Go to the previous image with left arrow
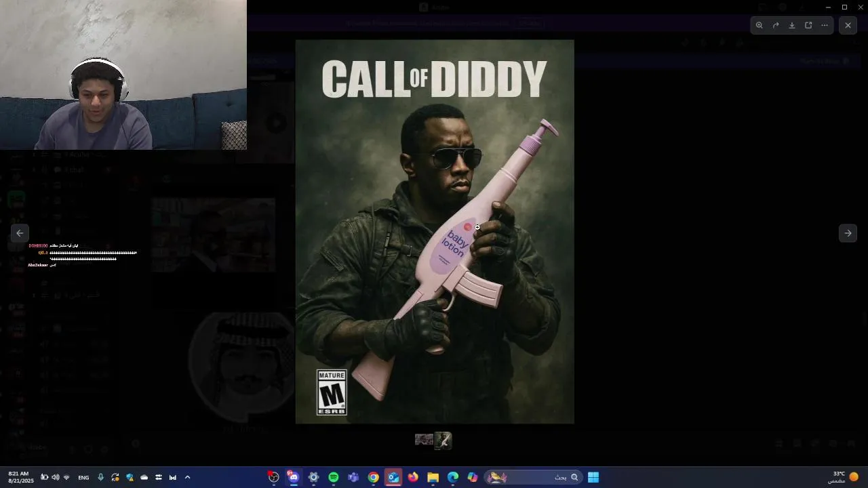 click(20, 233)
